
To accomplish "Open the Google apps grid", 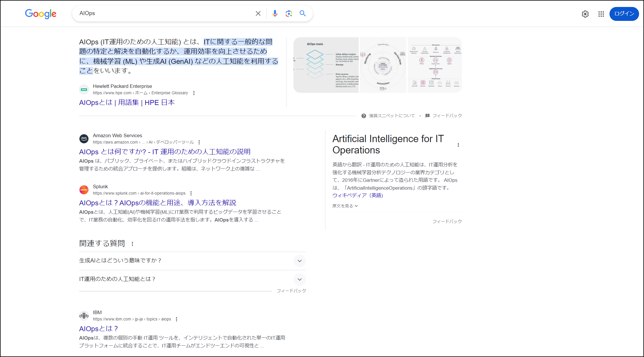I will (601, 14).
